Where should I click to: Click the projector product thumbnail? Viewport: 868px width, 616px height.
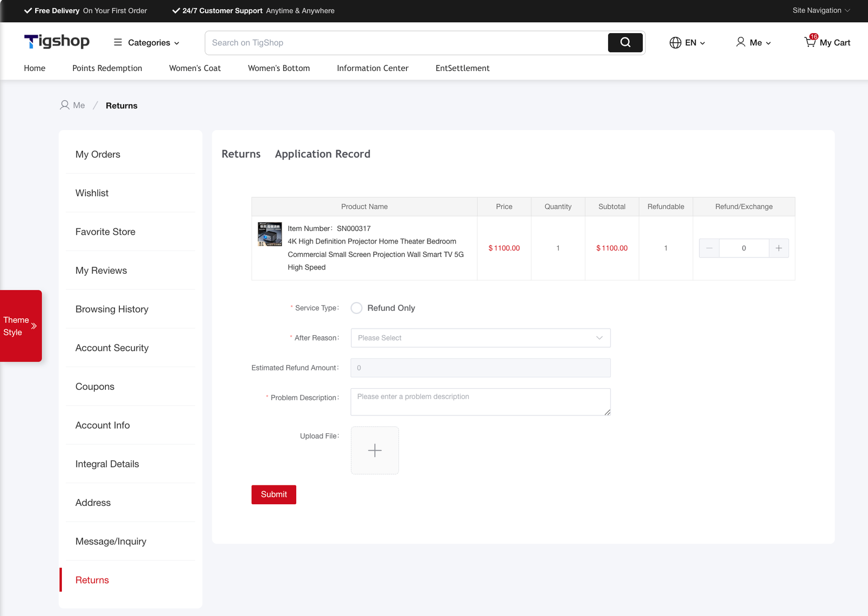click(x=270, y=234)
